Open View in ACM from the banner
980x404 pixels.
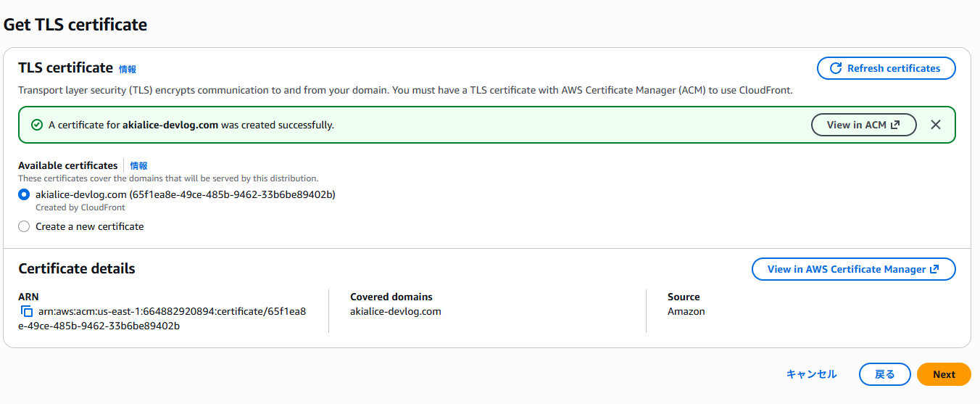coord(863,125)
